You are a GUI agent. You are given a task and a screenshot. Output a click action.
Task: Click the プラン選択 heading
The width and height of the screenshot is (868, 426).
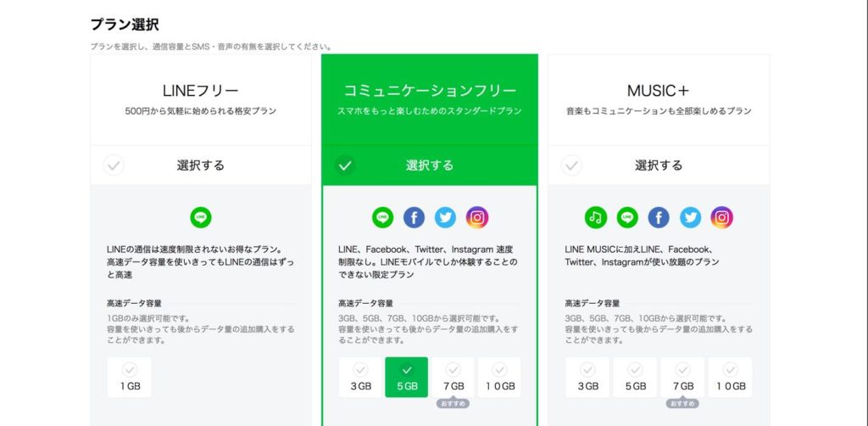coord(125,25)
